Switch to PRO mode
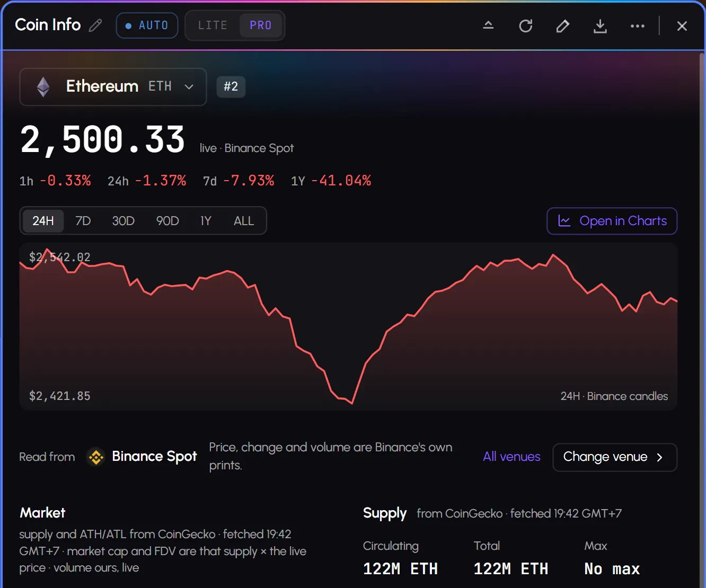706x588 pixels. click(x=261, y=25)
